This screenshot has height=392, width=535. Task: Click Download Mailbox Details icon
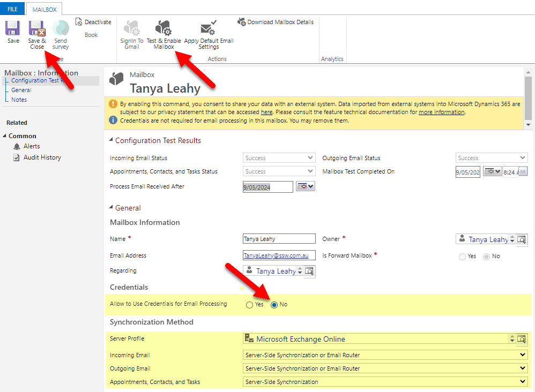[x=242, y=22]
